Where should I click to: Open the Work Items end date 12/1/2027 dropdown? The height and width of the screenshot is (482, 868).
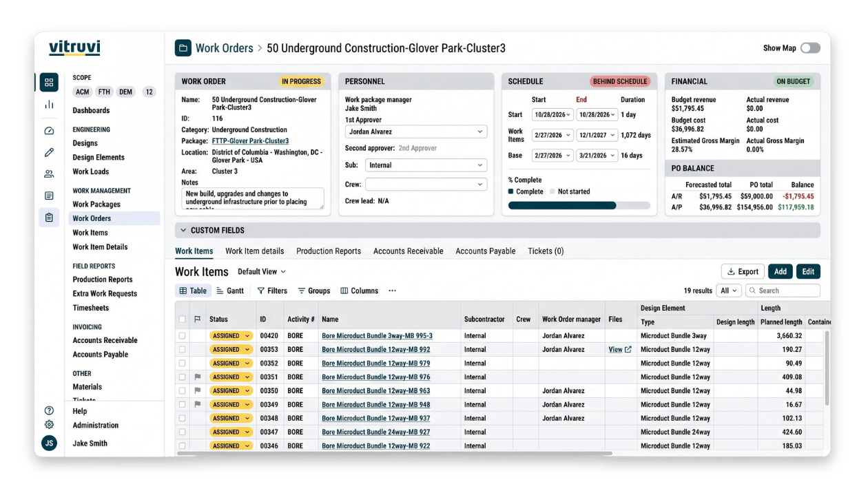coord(597,136)
